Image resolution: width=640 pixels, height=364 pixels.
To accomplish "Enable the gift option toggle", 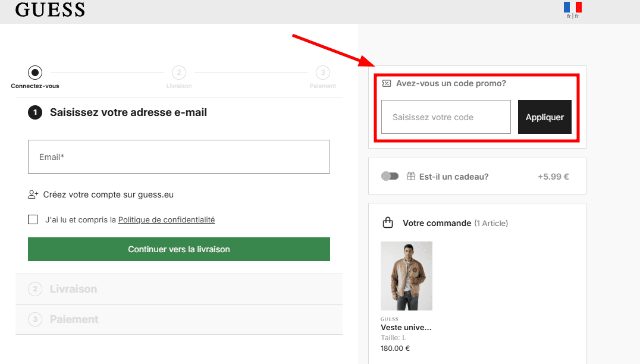I will (390, 176).
